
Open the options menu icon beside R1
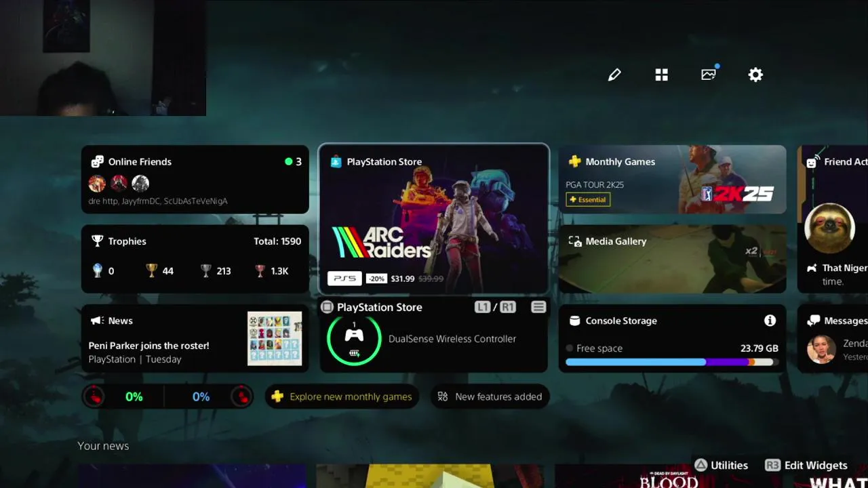click(x=538, y=307)
